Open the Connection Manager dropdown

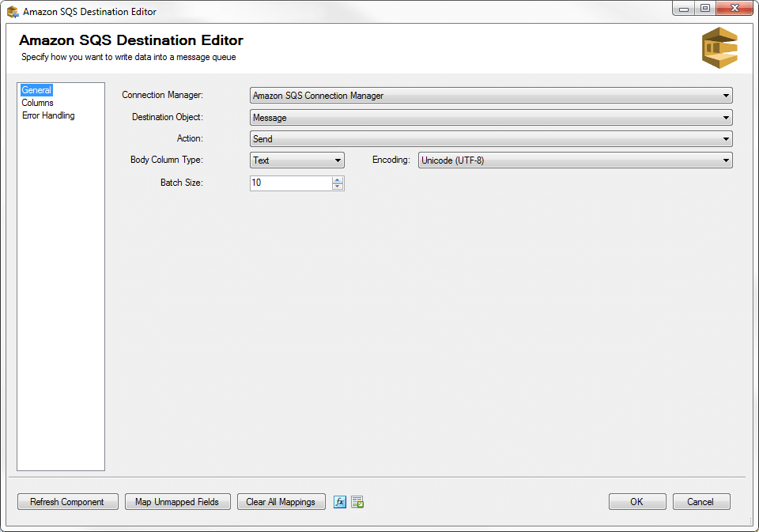tap(727, 95)
